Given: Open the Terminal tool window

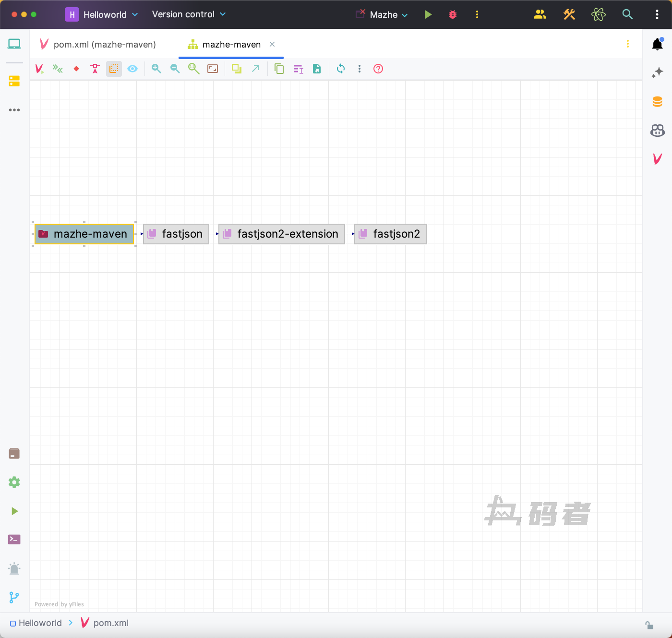Looking at the screenshot, I should pos(14,540).
